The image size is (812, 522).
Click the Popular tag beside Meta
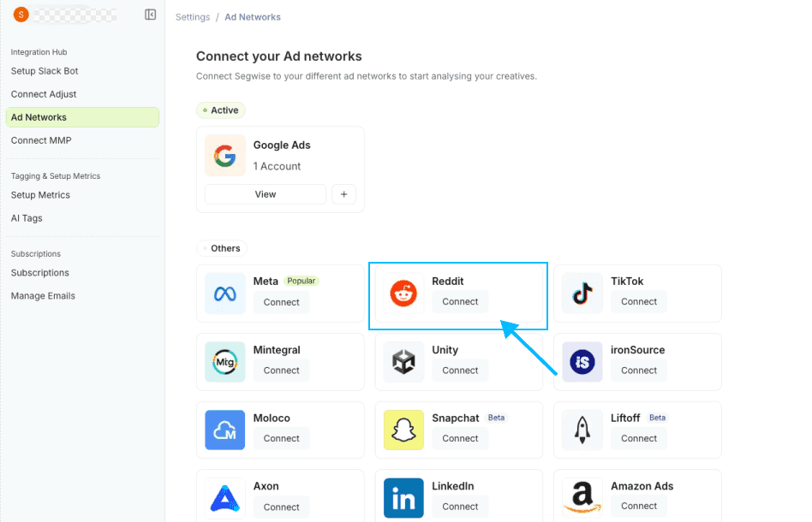(x=302, y=281)
